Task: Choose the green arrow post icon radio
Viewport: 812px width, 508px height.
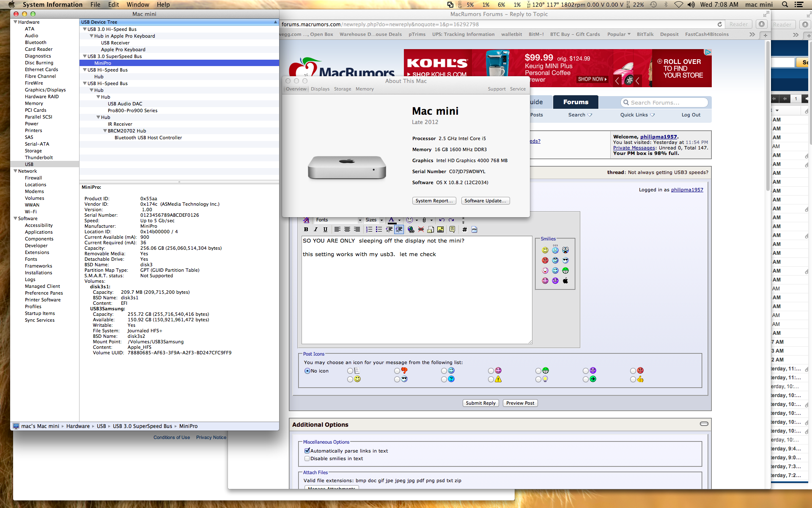Action: (586, 379)
